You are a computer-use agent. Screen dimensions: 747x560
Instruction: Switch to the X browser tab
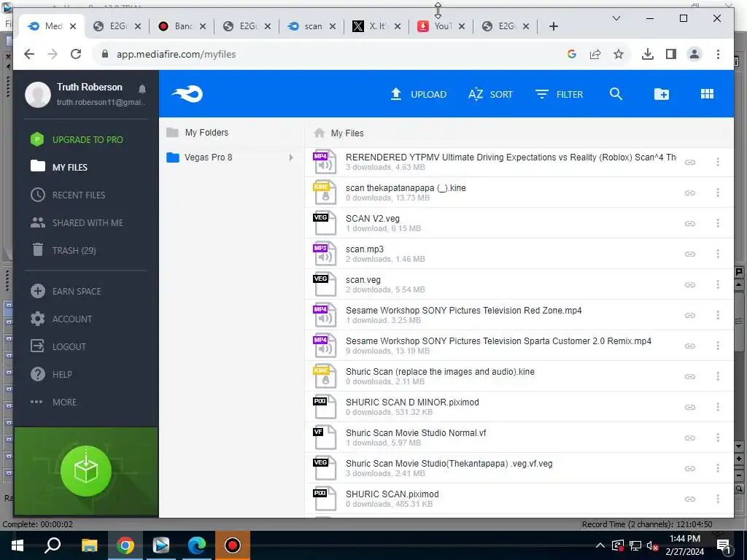coord(376,26)
